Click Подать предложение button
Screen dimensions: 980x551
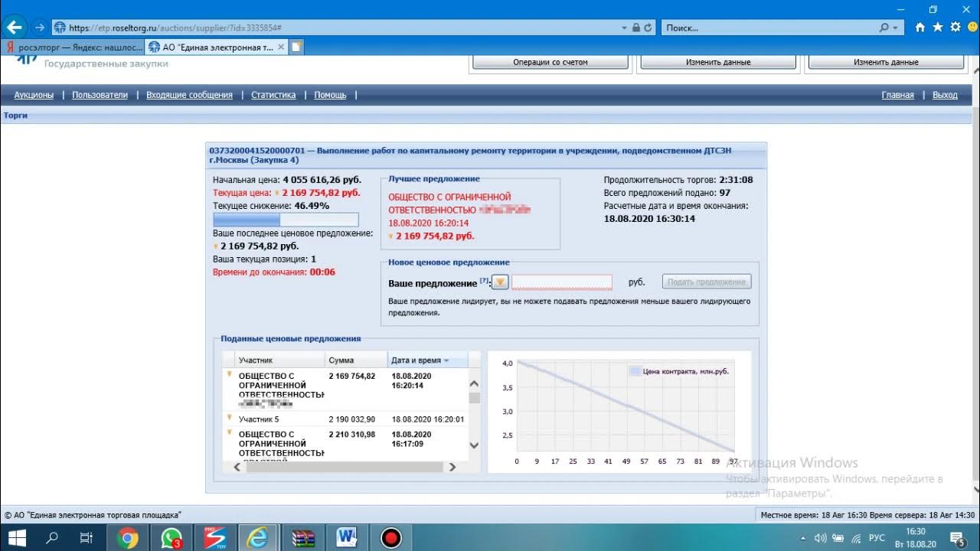[x=707, y=282]
